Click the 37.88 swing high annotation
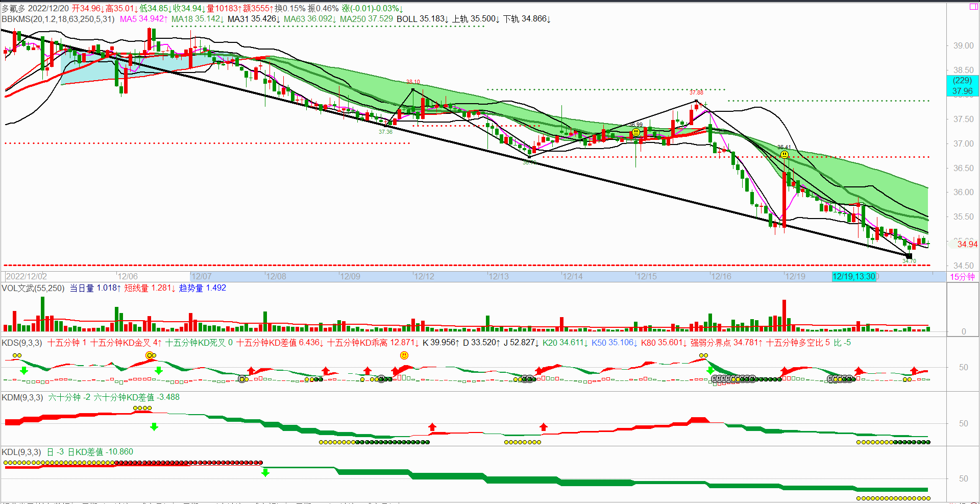This screenshot has height=504, width=980. tap(696, 92)
